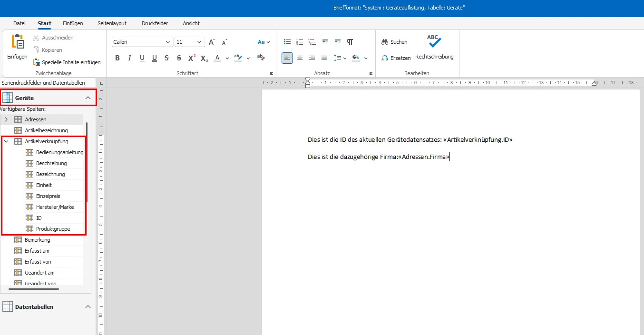Click the Einfügen paste button

point(17,47)
